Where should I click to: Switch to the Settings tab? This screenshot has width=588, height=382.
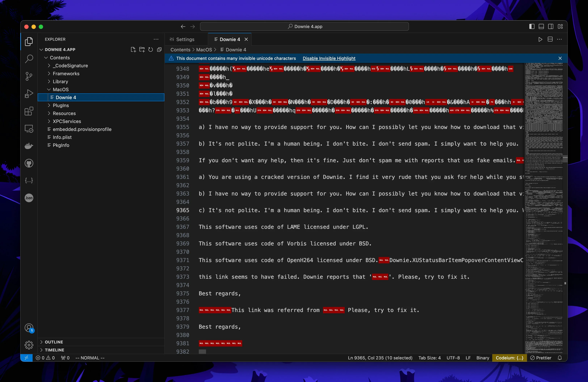[185, 39]
